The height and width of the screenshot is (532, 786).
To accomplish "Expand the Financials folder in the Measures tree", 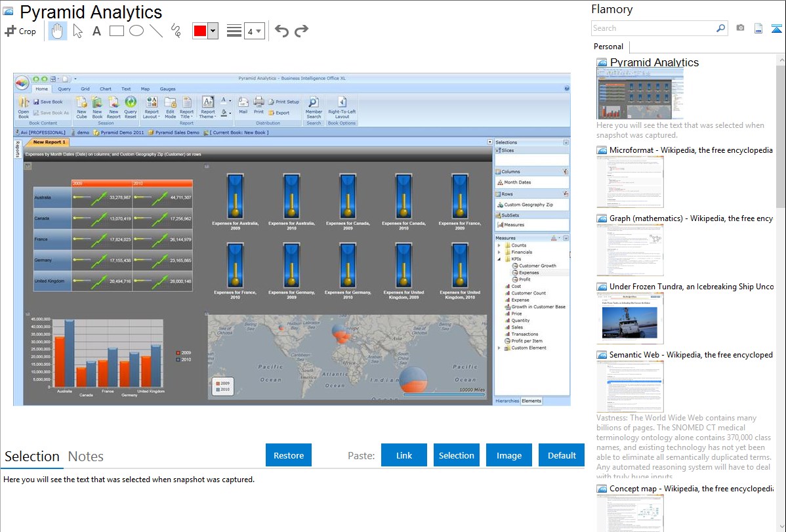I will click(x=499, y=252).
